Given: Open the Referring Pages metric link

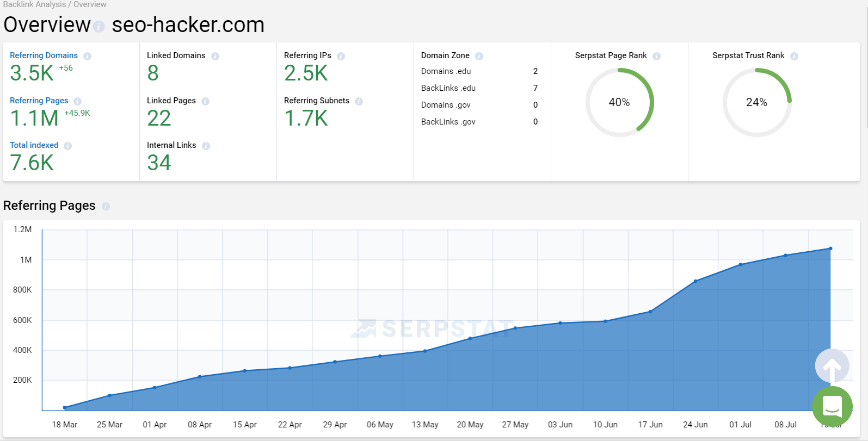Looking at the screenshot, I should pos(39,101).
